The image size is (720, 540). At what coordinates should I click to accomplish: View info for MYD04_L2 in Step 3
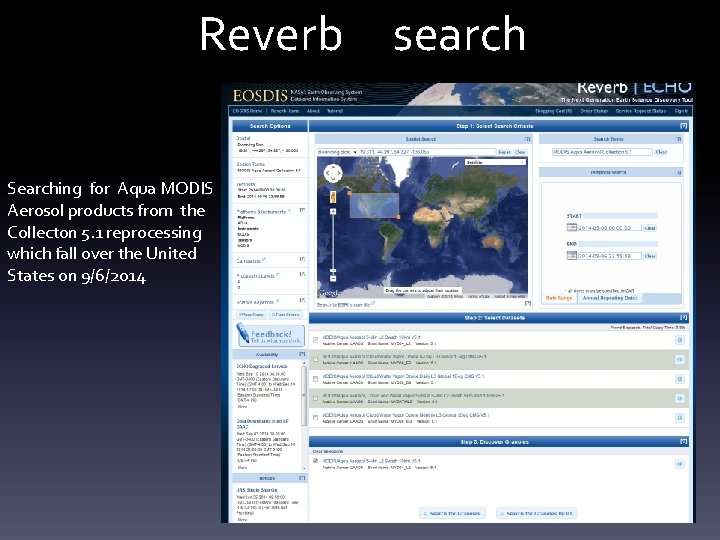(x=680, y=464)
